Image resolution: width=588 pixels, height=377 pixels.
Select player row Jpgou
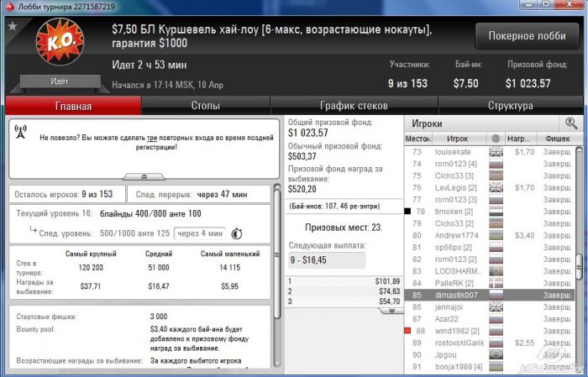click(489, 355)
